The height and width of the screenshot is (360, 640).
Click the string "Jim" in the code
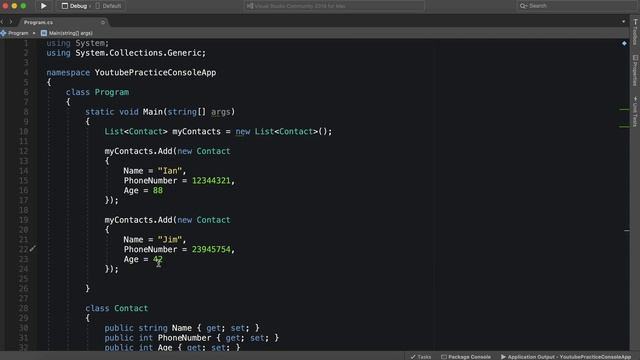(x=170, y=240)
